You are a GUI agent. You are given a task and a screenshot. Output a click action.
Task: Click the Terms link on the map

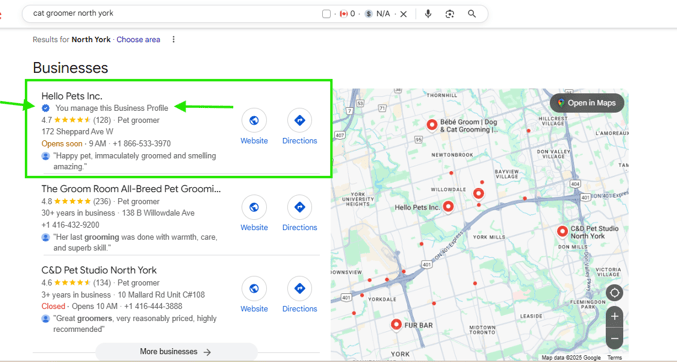tap(614, 358)
